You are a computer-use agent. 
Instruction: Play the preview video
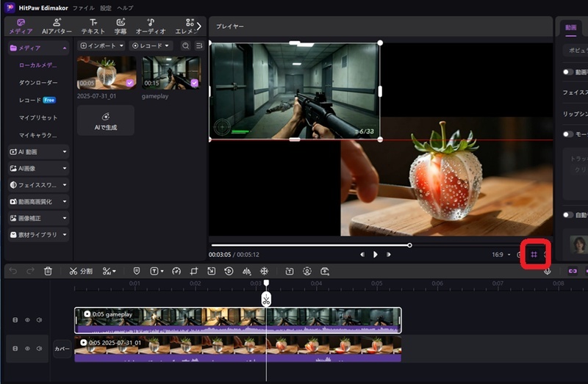coord(376,254)
